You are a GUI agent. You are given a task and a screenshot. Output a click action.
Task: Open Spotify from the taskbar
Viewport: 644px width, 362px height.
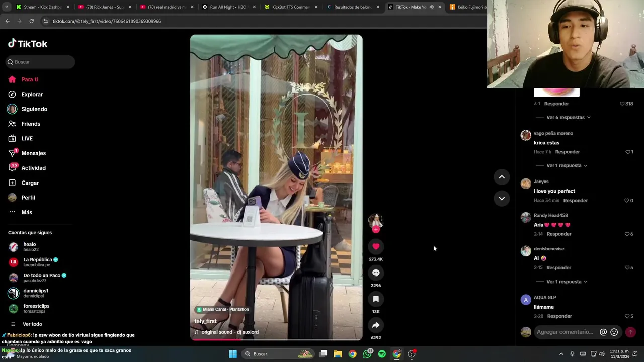tap(382, 354)
